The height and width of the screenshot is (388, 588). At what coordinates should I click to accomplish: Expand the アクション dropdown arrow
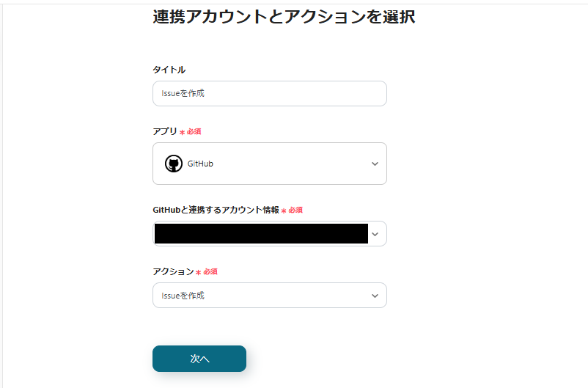point(375,296)
